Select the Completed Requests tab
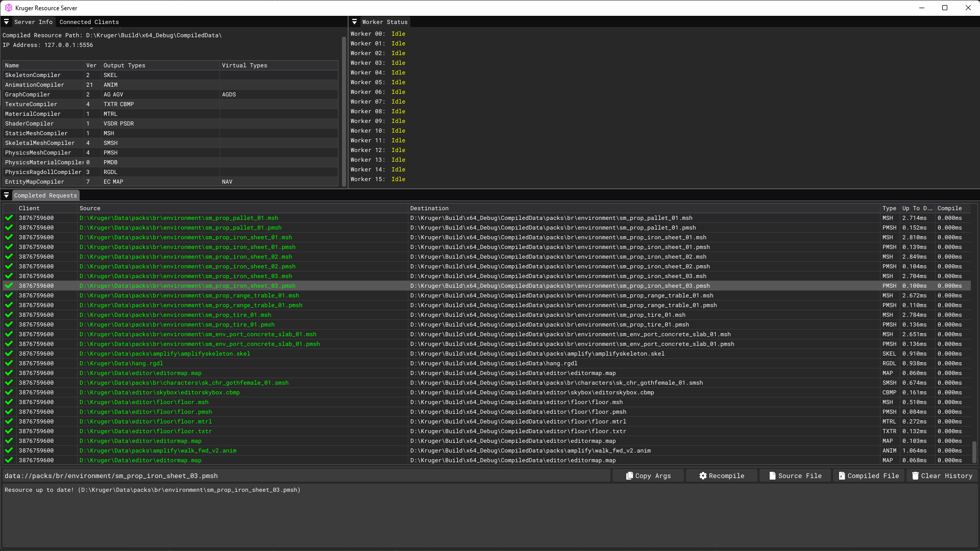Viewport: 980px width, 551px height. (45, 195)
